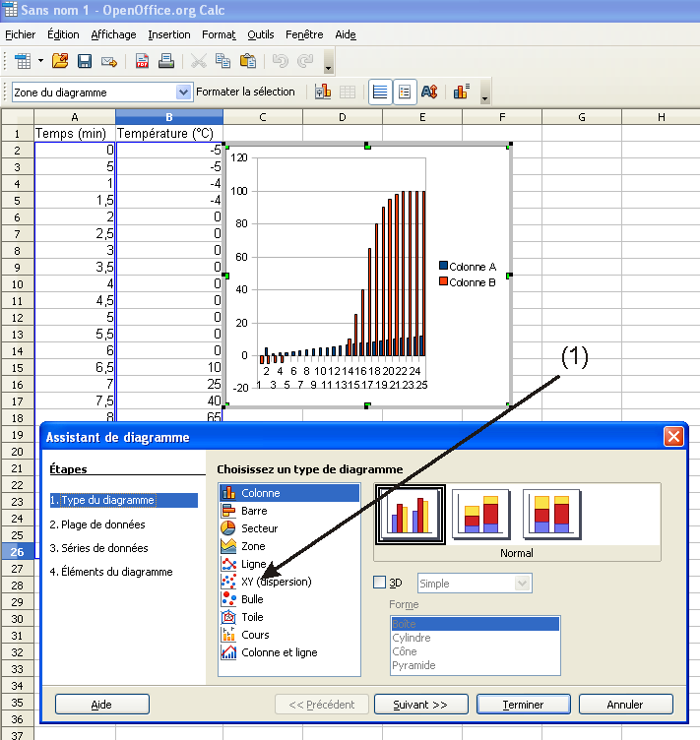This screenshot has height=740, width=700.
Task: Go to step Plage de données
Action: 96,524
